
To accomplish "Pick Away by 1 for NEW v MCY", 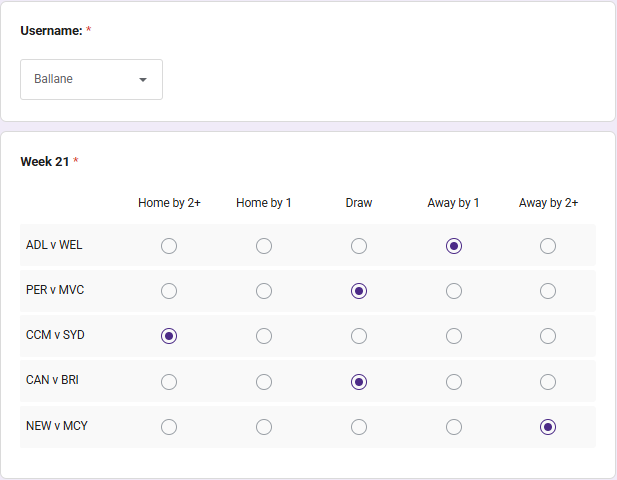I will 454,427.
